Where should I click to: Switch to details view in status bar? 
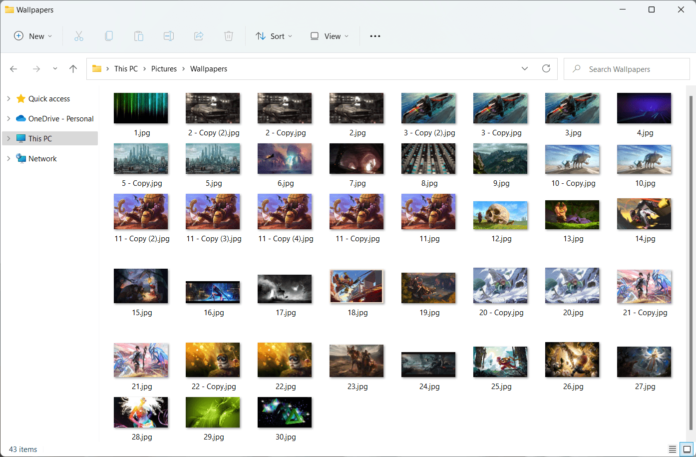[672, 449]
